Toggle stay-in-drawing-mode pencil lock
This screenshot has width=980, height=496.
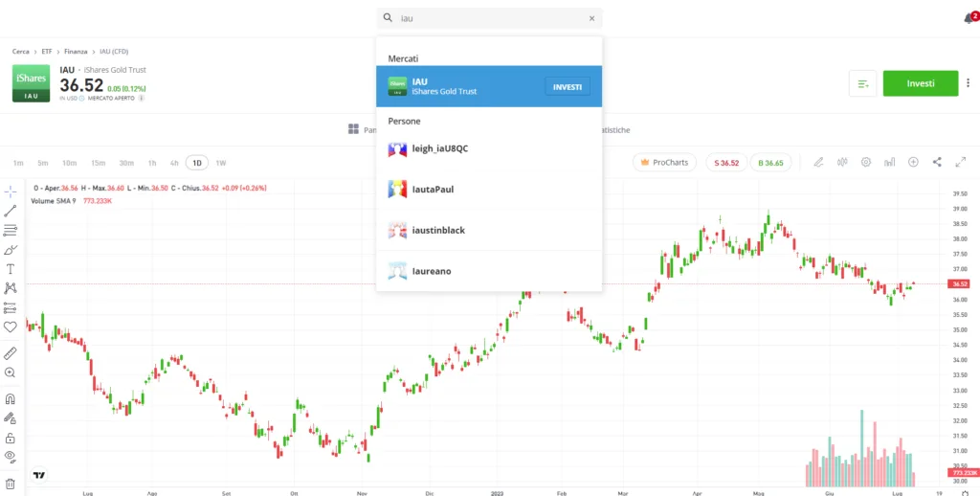[10, 418]
